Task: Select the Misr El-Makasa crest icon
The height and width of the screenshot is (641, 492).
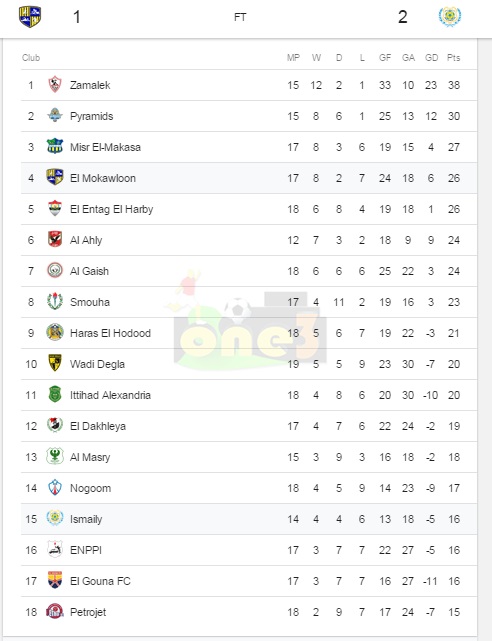Action: point(55,146)
